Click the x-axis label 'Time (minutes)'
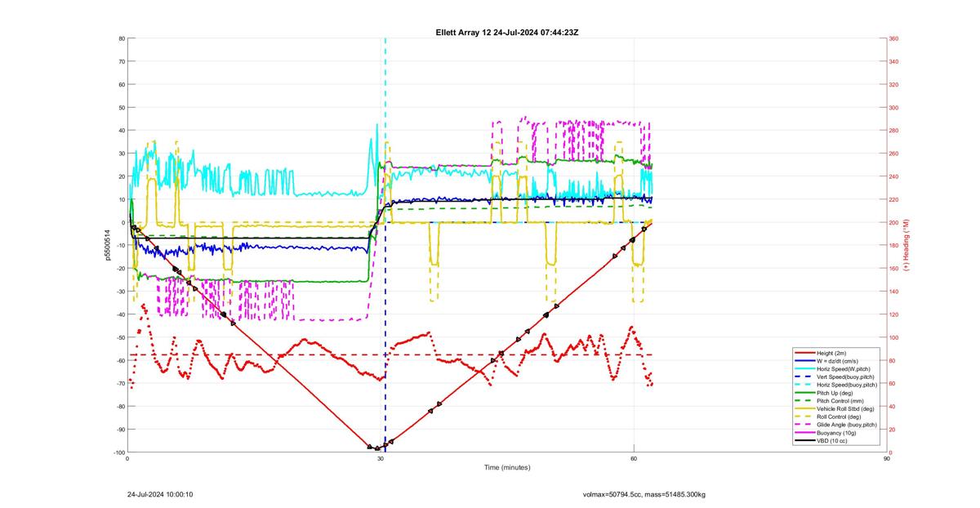 click(507, 467)
